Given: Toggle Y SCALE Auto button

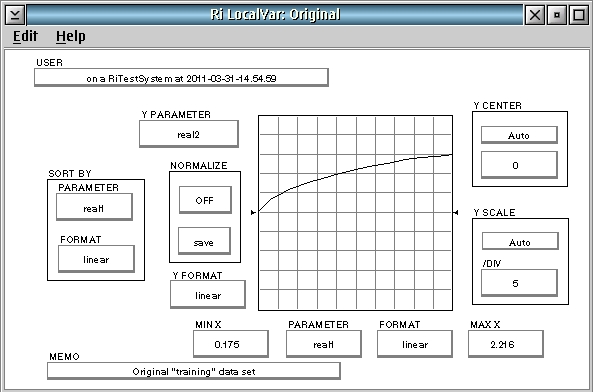Looking at the screenshot, I should tap(520, 242).
